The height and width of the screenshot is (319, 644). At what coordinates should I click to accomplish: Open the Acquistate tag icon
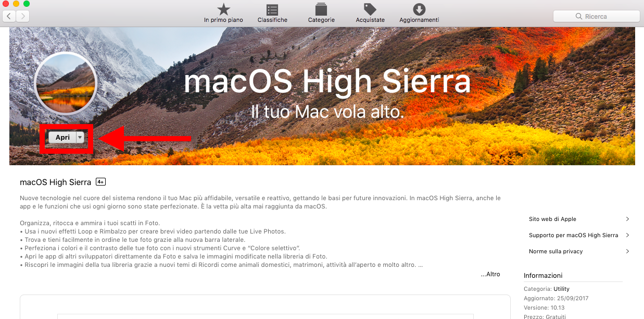(x=370, y=9)
